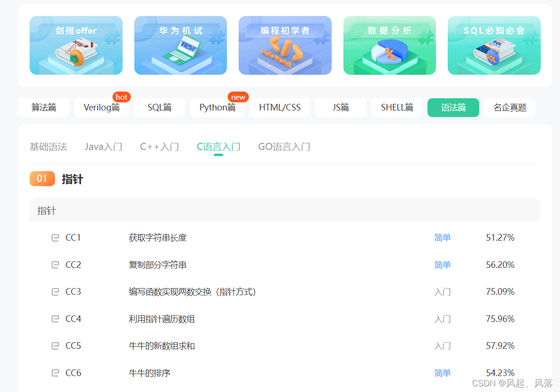Screen dimensions: 560x392
Task: Open the 剑指offer banner card
Action: pyautogui.click(x=76, y=46)
